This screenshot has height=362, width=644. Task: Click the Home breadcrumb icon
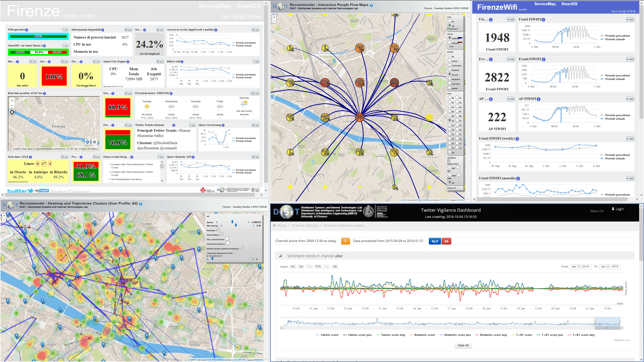coord(274,225)
